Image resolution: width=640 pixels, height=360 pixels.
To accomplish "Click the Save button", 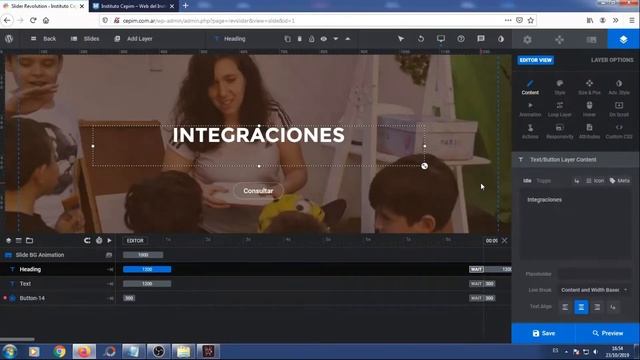I will pyautogui.click(x=544, y=333).
